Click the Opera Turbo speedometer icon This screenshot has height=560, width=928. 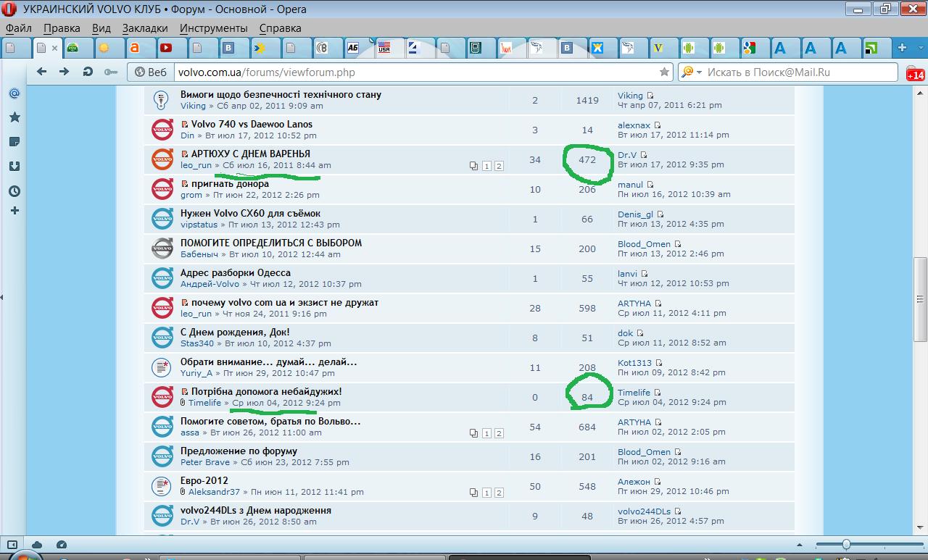(x=61, y=545)
